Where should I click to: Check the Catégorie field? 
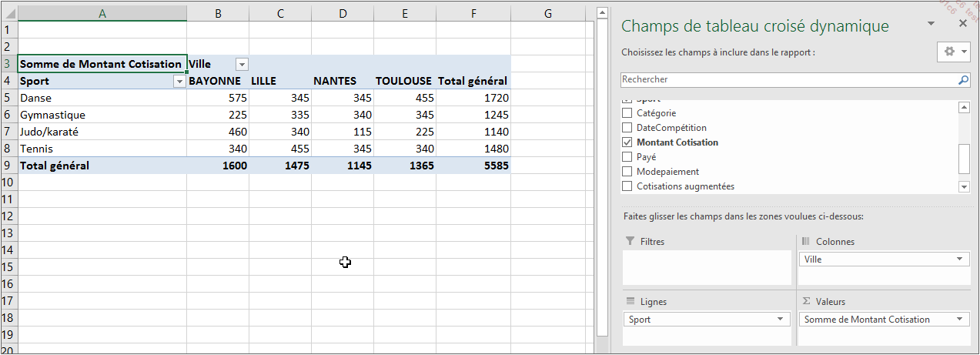[x=627, y=113]
